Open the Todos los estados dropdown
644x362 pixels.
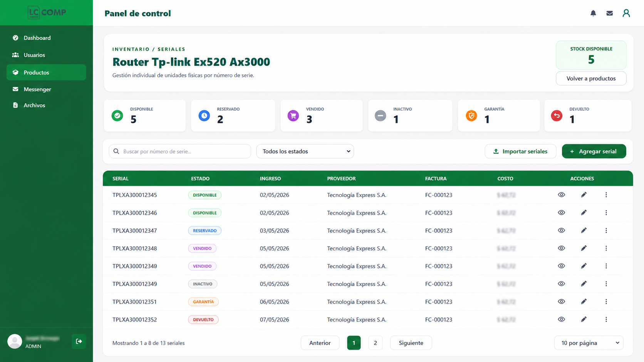[305, 151]
